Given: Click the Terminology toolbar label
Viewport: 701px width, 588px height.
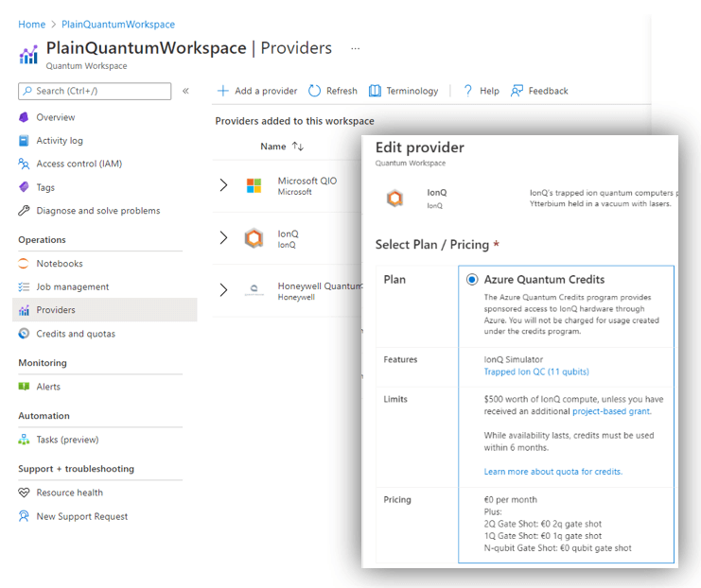Looking at the screenshot, I should [x=412, y=91].
